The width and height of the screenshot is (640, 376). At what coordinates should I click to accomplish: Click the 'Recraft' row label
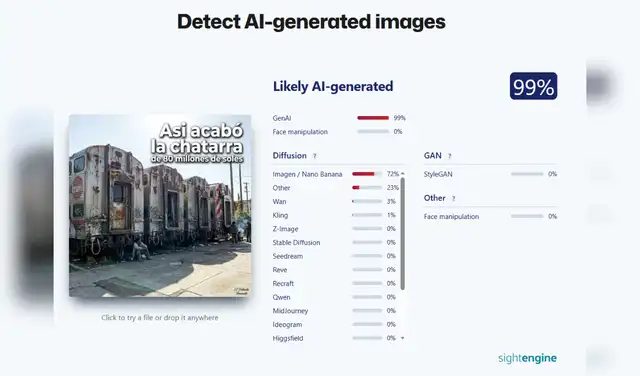pos(283,283)
